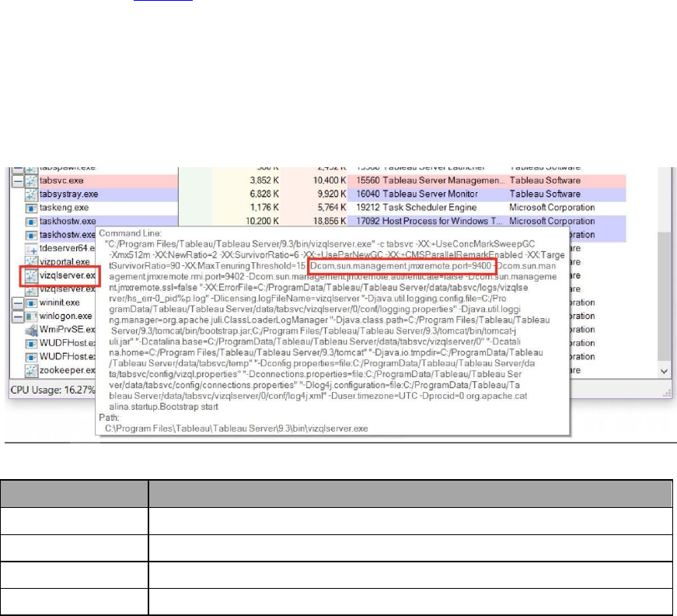Image resolution: width=677 pixels, height=616 pixels.
Task: Click the taskeng.exe process icon
Action: [31, 208]
